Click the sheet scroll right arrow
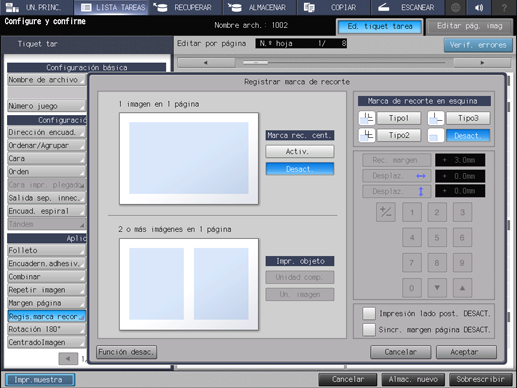 click(482, 63)
